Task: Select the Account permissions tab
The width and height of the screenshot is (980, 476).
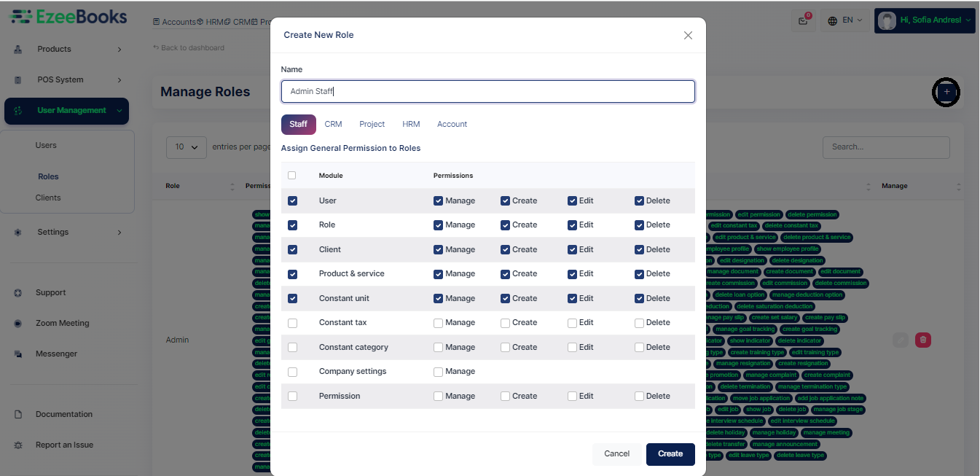Action: pos(452,124)
